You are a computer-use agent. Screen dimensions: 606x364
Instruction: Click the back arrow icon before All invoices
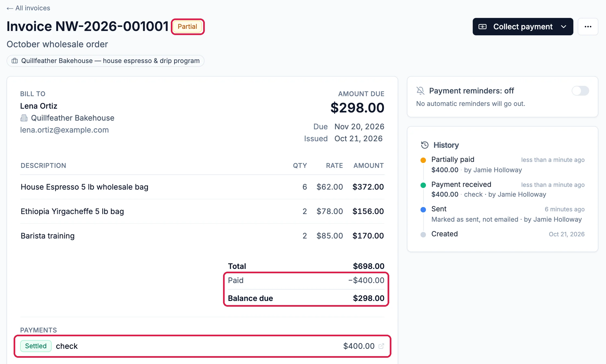(10, 8)
